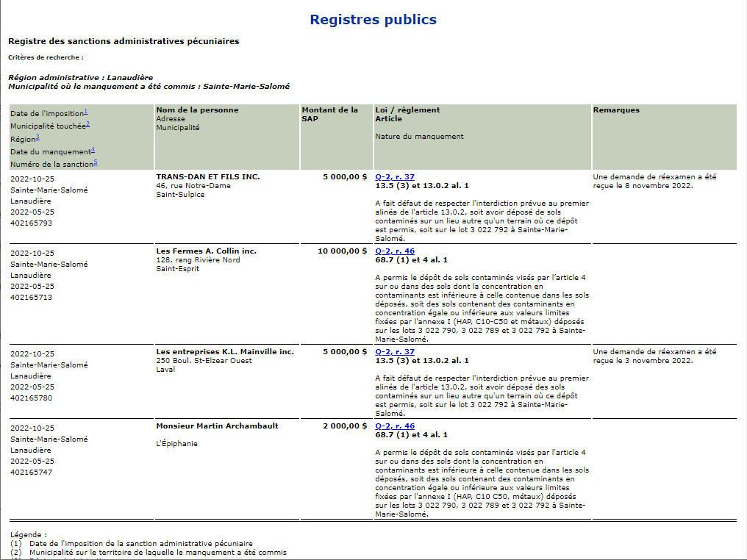
Task: Select sanction number 402165780
Action: click(x=32, y=398)
